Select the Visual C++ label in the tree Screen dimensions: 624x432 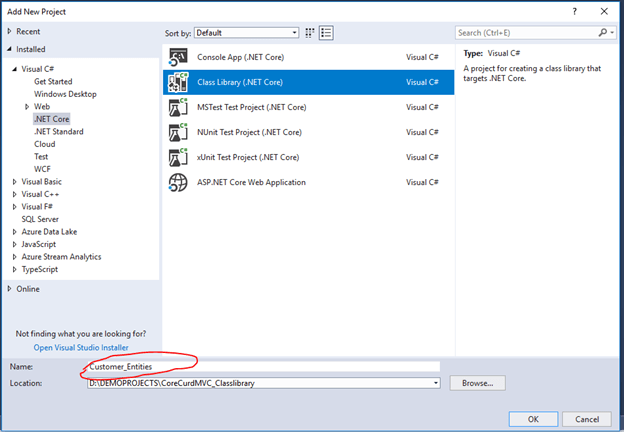[x=40, y=195]
